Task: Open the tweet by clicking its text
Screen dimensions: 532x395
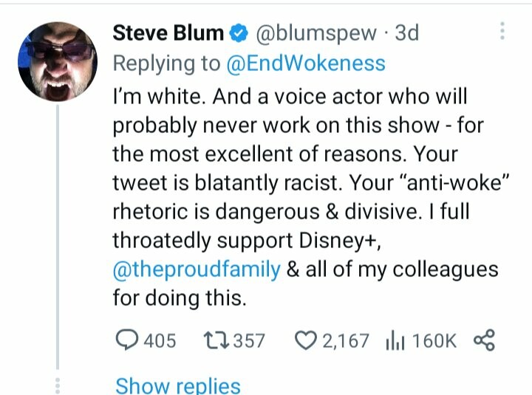Action: [x=296, y=185]
